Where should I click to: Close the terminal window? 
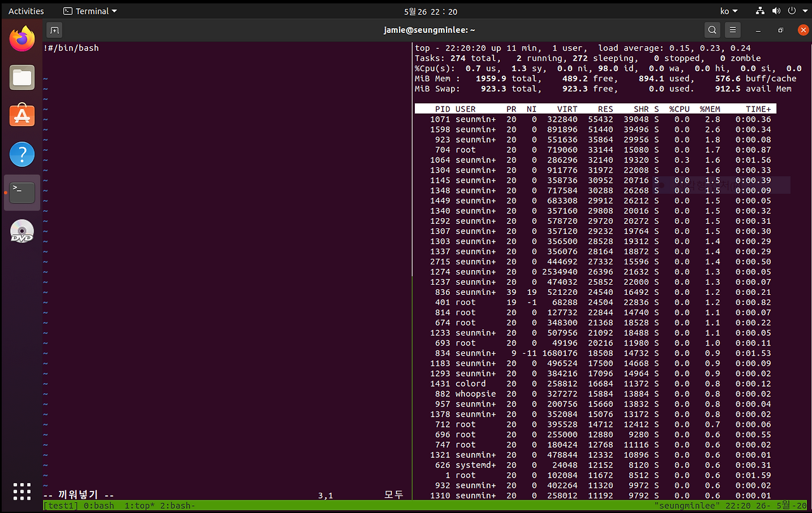803,30
